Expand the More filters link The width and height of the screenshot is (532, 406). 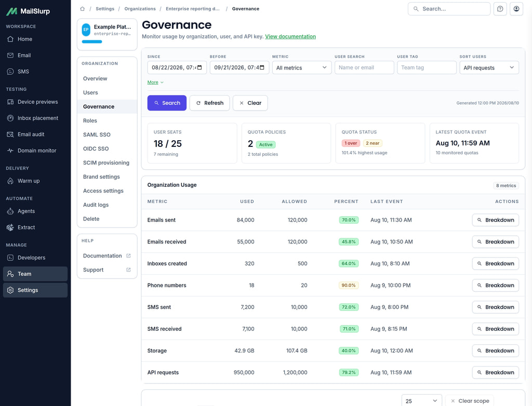[x=155, y=83]
